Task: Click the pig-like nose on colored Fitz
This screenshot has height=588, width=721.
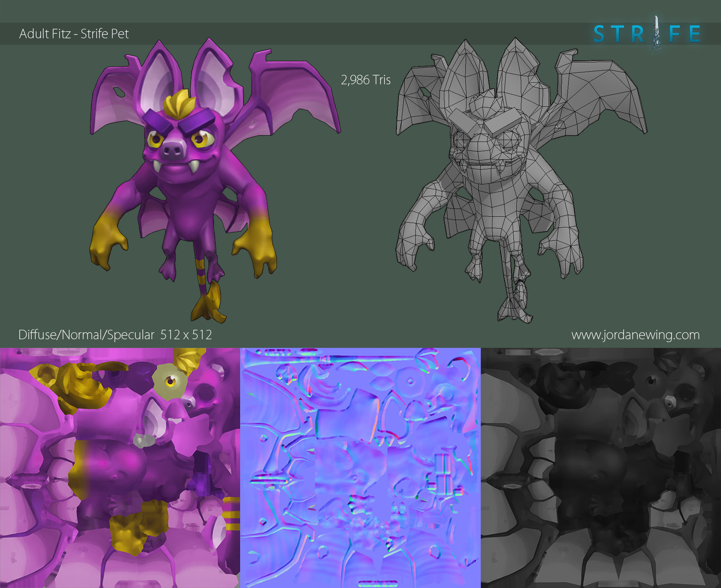Action: [x=173, y=149]
